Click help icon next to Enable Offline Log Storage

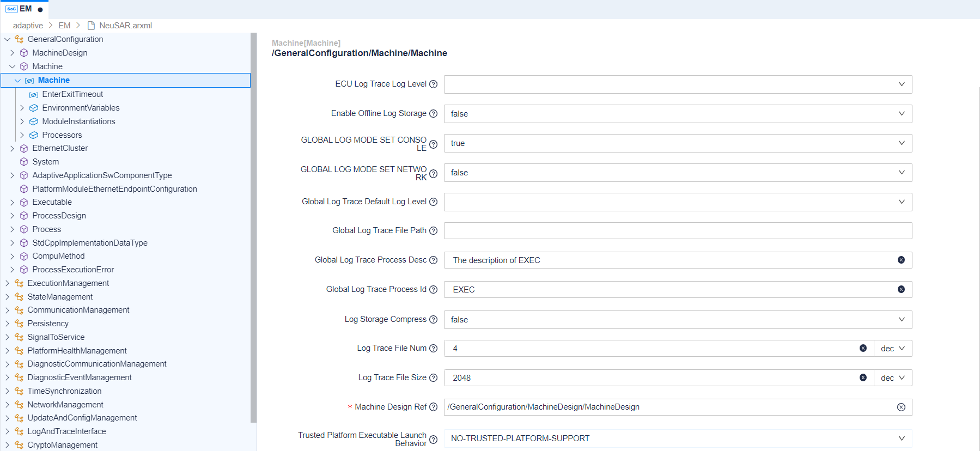pyautogui.click(x=433, y=113)
